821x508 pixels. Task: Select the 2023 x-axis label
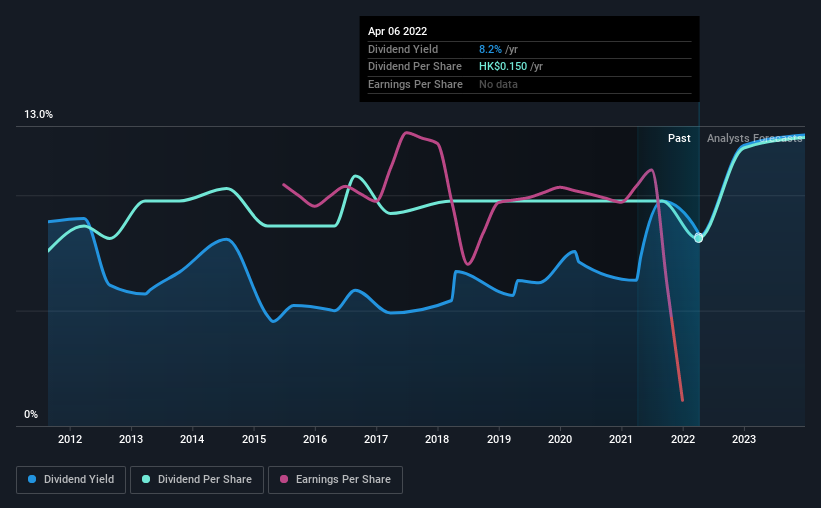(744, 439)
